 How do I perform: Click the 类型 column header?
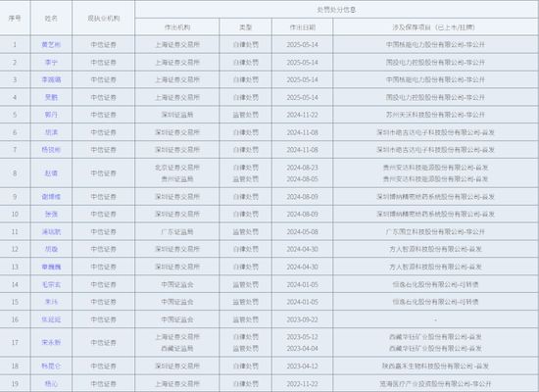(x=245, y=27)
